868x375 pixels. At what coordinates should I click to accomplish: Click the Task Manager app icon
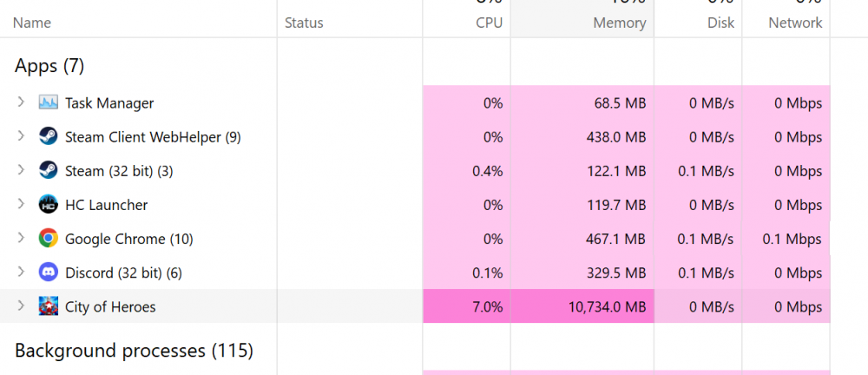tap(49, 103)
